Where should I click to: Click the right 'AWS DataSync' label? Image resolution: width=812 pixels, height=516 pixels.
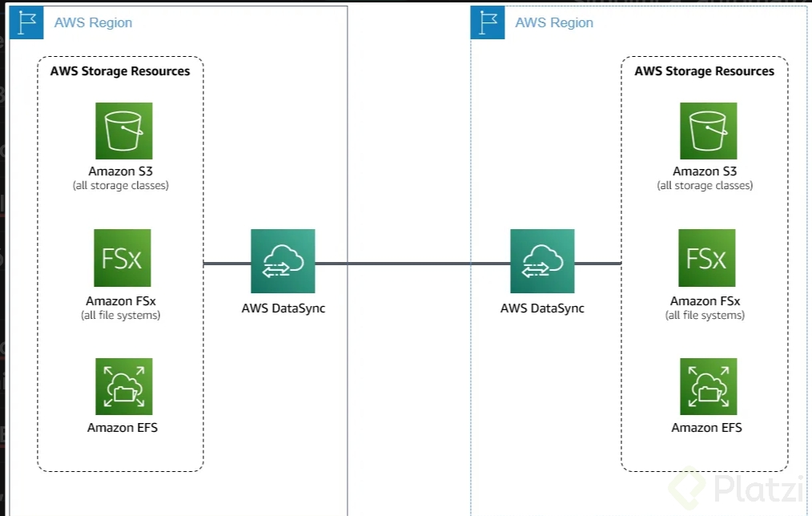(542, 308)
